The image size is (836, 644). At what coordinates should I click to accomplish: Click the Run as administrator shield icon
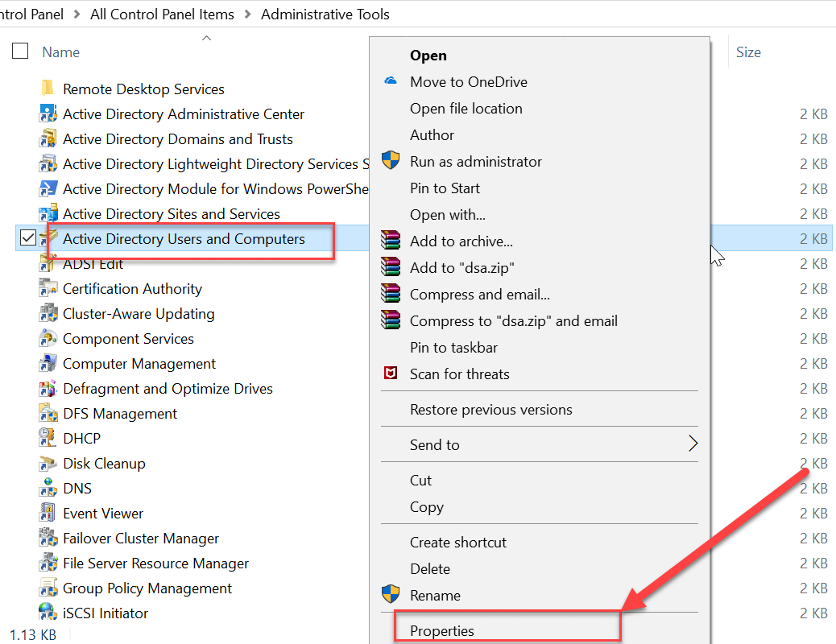[391, 160]
